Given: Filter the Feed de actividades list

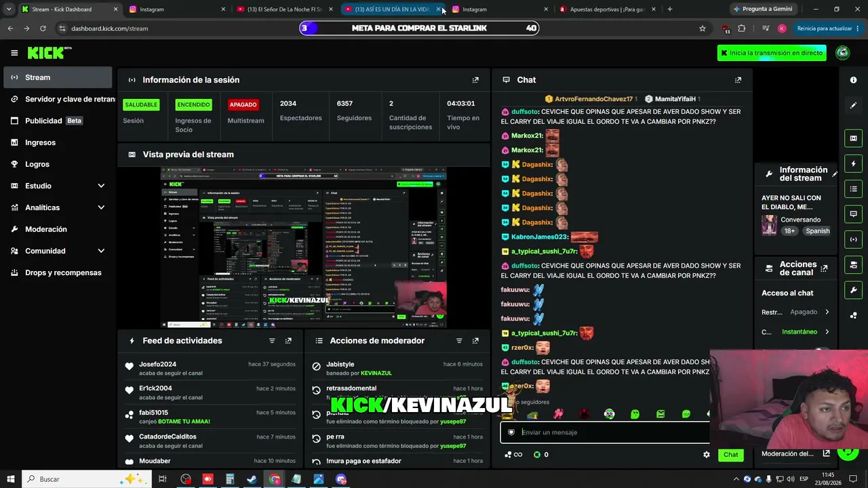Looking at the screenshot, I should [x=272, y=341].
